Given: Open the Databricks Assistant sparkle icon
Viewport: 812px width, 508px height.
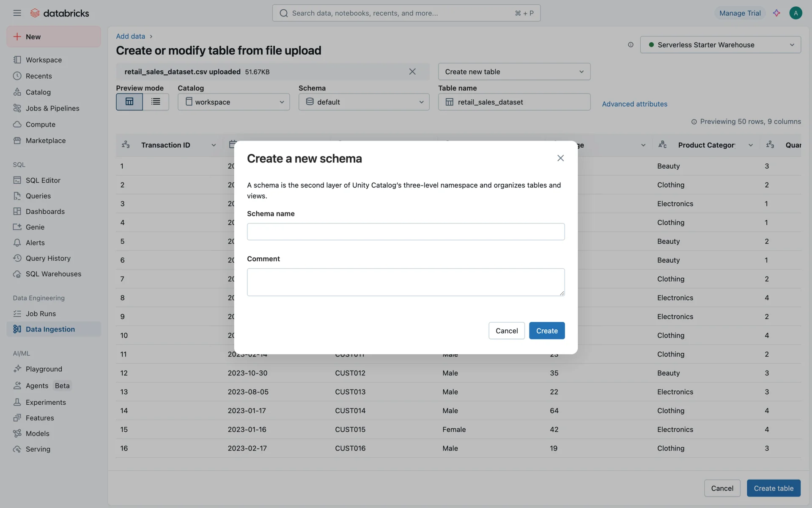Looking at the screenshot, I should (x=776, y=13).
